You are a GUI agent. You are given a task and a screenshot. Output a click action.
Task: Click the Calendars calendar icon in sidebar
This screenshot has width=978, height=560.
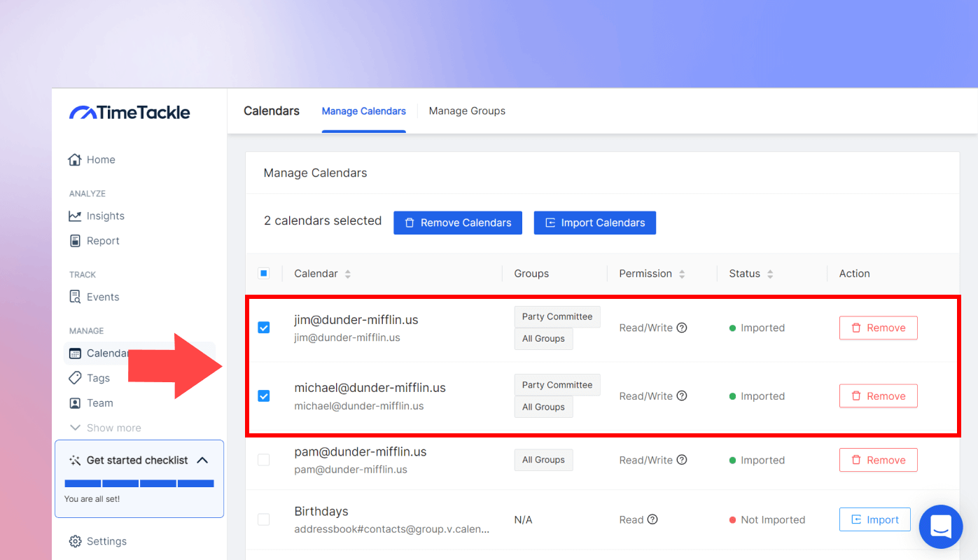[x=75, y=353]
